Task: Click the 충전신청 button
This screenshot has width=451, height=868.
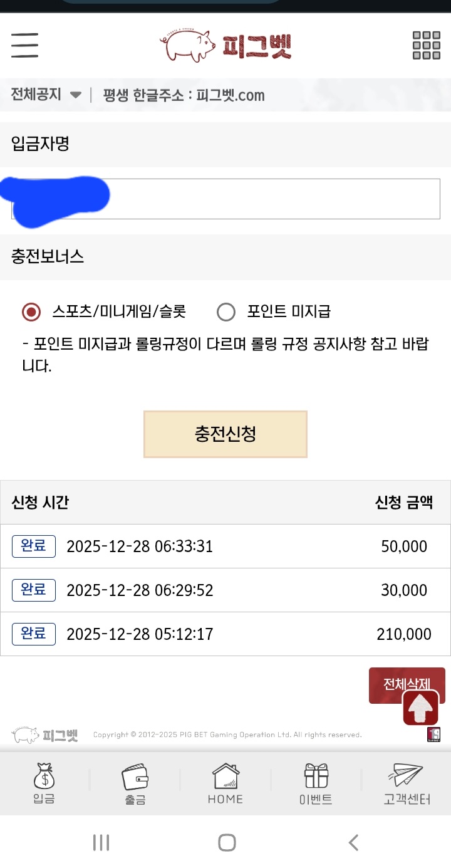Action: coord(225,434)
